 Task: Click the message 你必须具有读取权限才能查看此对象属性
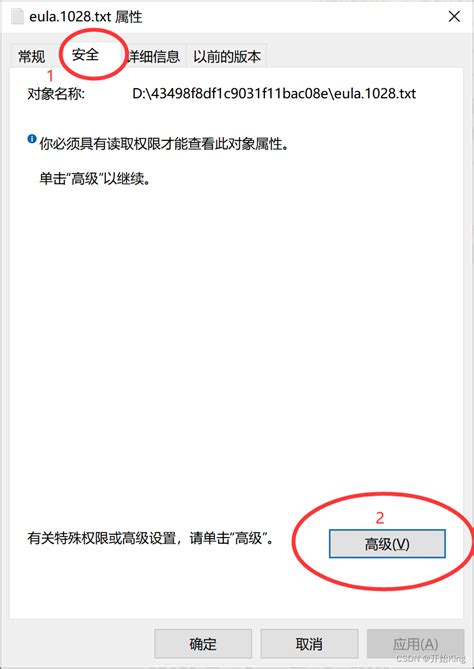[x=164, y=144]
